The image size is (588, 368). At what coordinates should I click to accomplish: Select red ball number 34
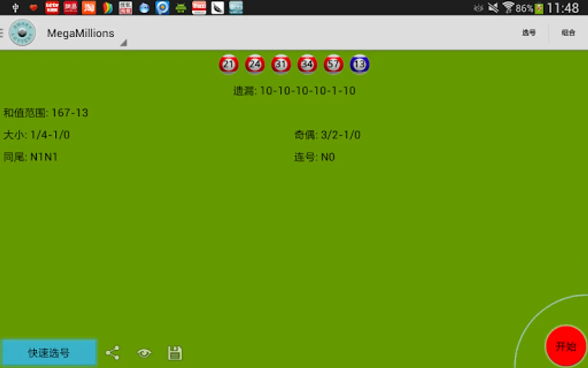click(307, 64)
